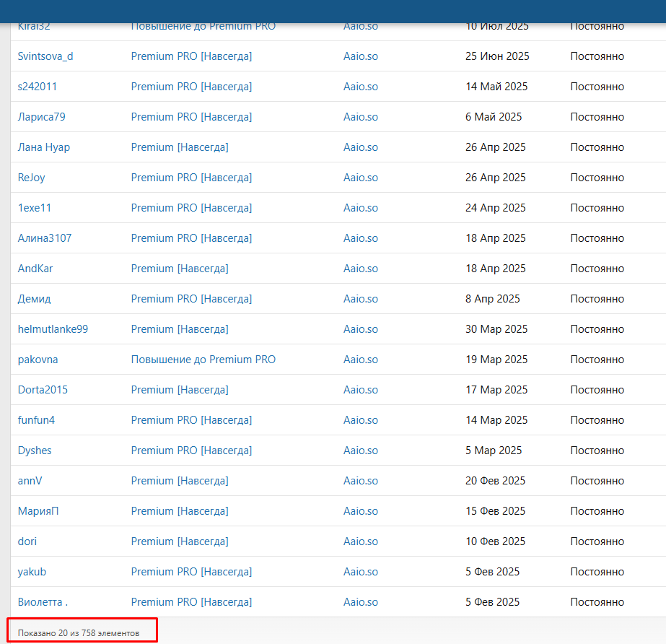Open user profile funfun4

click(36, 420)
